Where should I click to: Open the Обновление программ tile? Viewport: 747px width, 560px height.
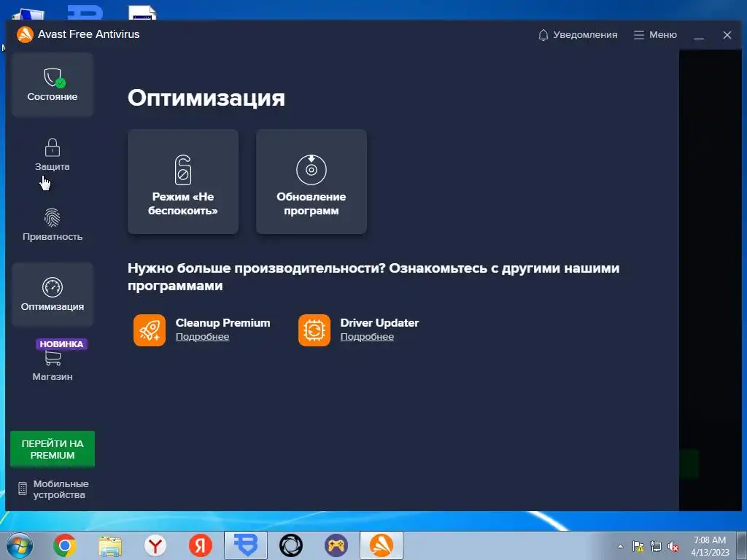coord(311,182)
